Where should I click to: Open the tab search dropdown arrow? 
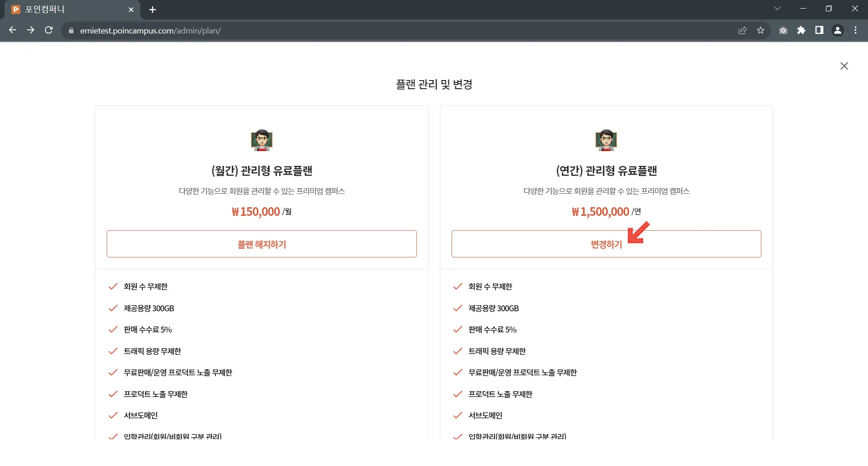(x=777, y=9)
